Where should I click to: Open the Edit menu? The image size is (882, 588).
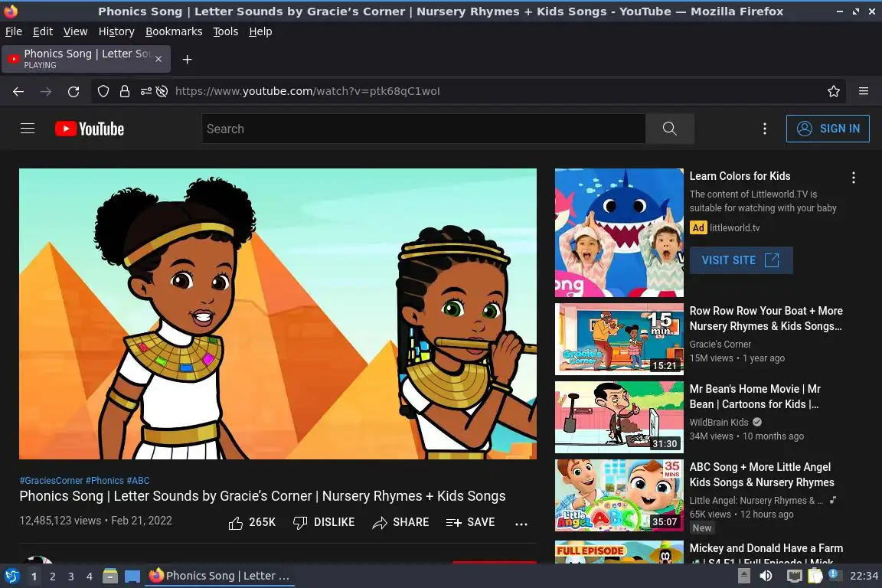(43, 31)
